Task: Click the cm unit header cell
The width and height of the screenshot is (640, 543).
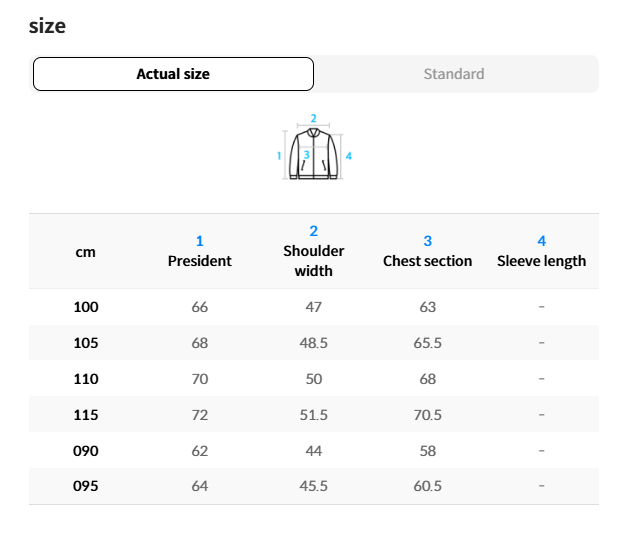Action: 86,252
